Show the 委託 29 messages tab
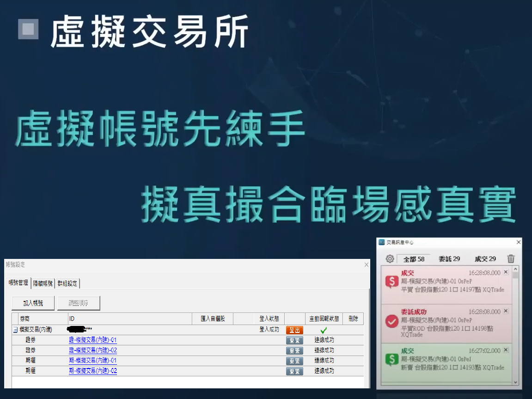 [449, 259]
